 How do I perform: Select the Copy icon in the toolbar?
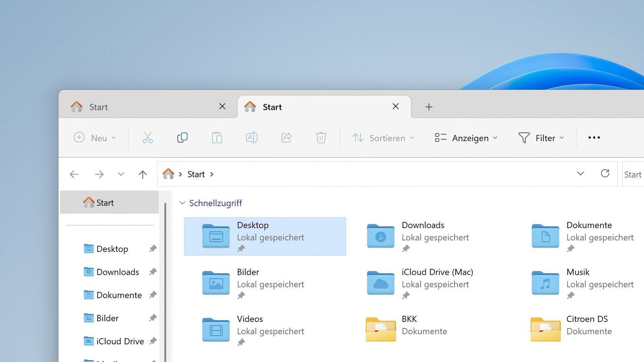[x=182, y=138]
